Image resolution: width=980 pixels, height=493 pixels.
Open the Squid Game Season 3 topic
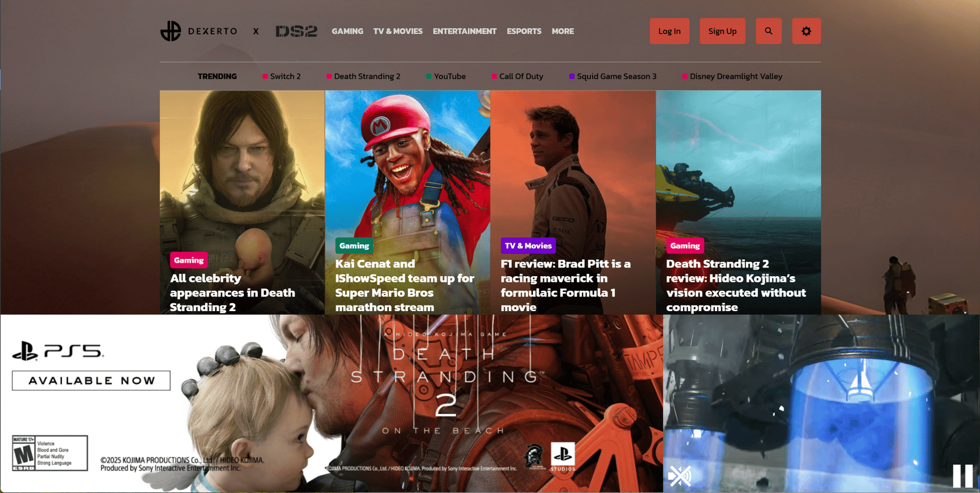(612, 77)
